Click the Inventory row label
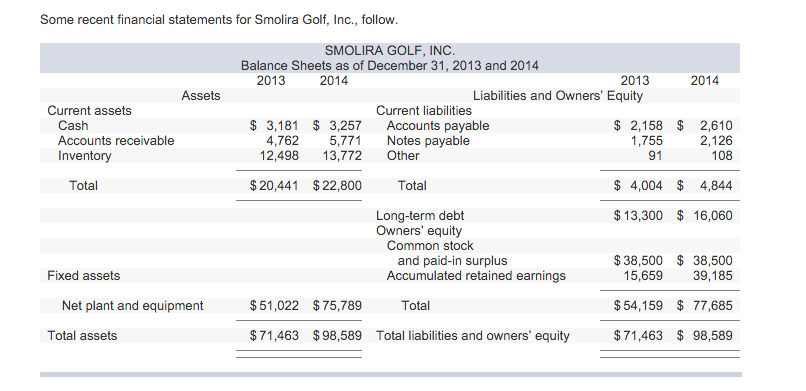This screenshot has height=391, width=806. [84, 155]
